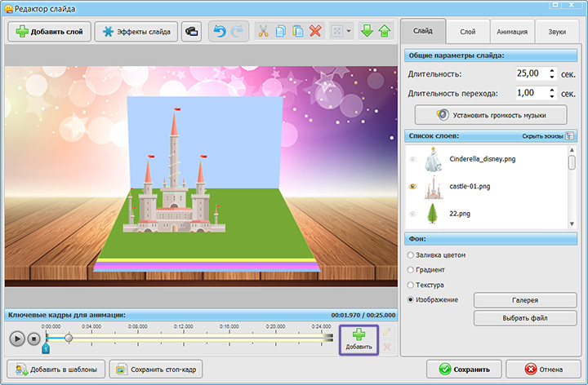Move layer up with the green up arrow

[x=385, y=31]
